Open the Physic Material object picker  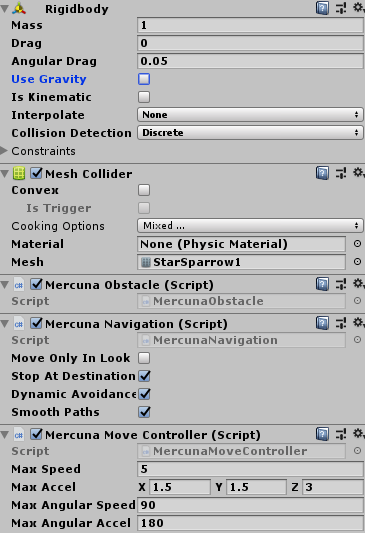click(357, 244)
